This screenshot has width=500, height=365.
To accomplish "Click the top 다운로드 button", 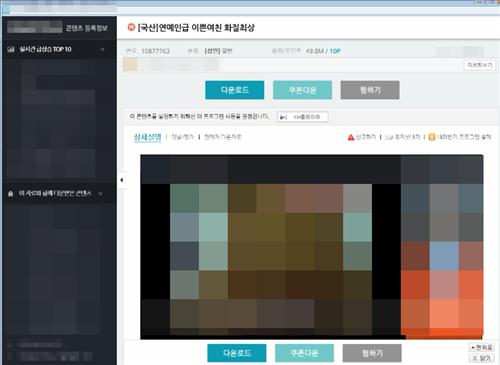I will coord(235,90).
